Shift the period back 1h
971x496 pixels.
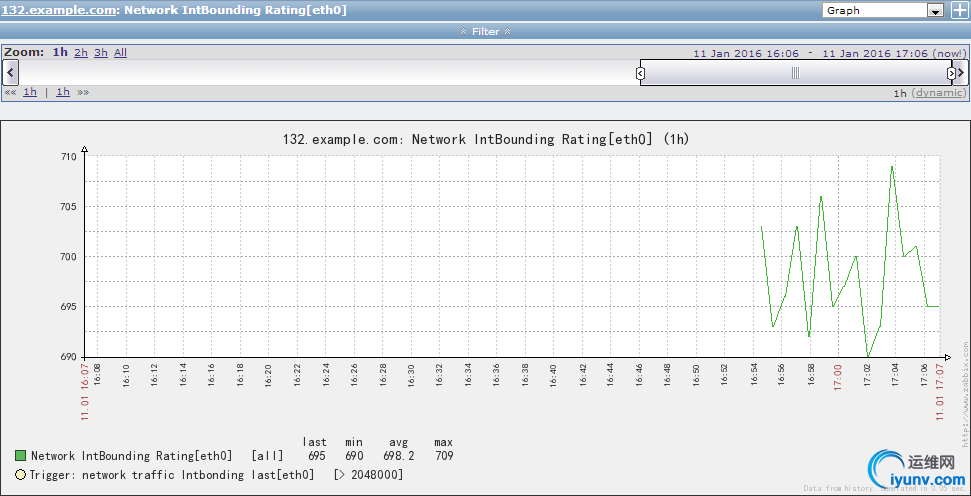tap(30, 92)
